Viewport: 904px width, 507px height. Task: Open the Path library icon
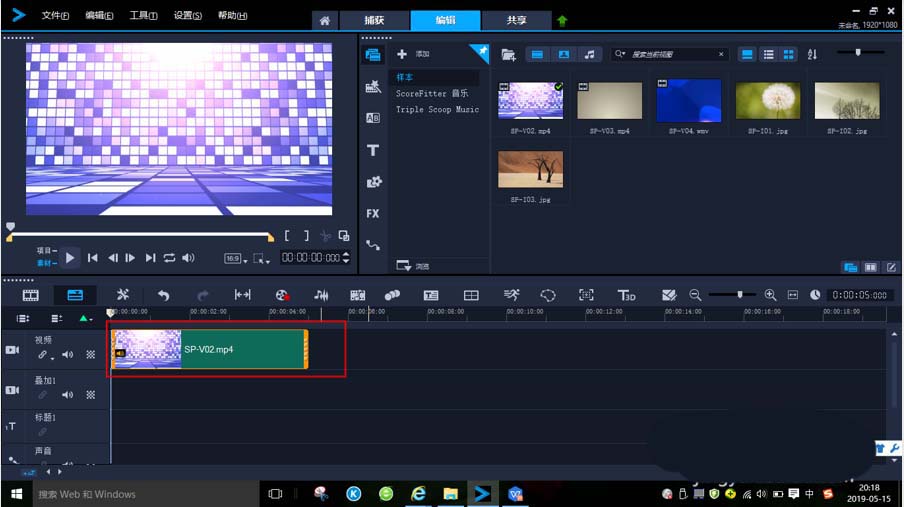point(372,245)
